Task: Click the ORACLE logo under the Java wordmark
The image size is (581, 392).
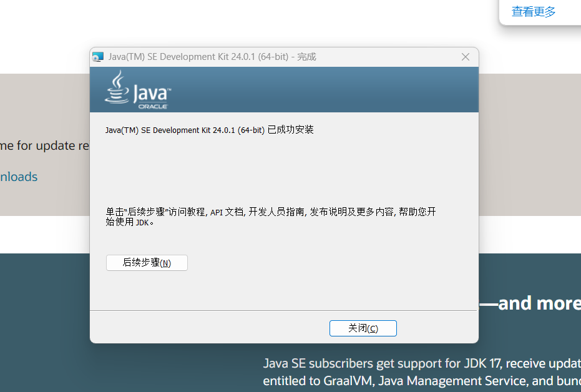Action: 152,105
